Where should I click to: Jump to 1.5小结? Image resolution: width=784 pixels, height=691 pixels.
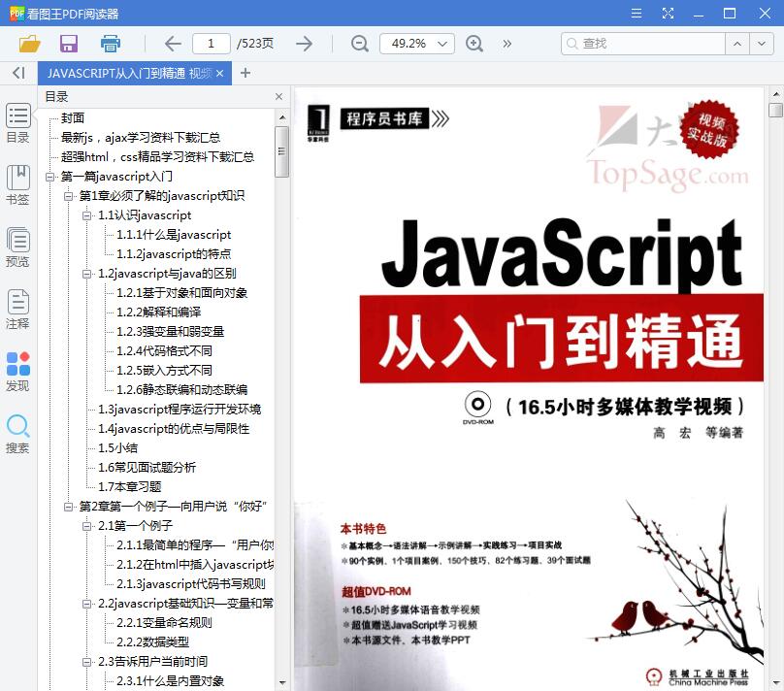coord(117,448)
